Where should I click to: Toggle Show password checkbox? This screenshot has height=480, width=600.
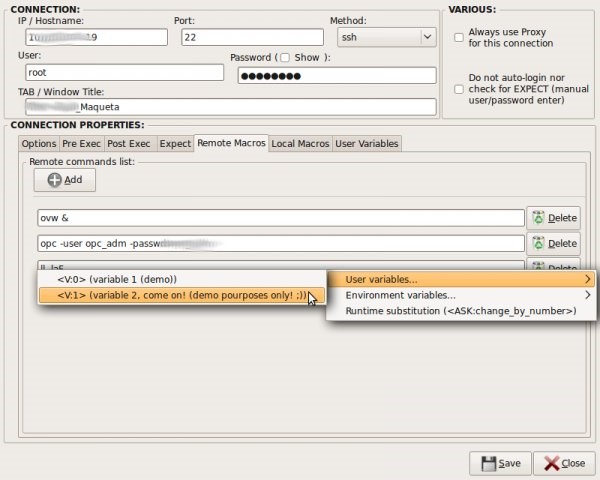(285, 57)
